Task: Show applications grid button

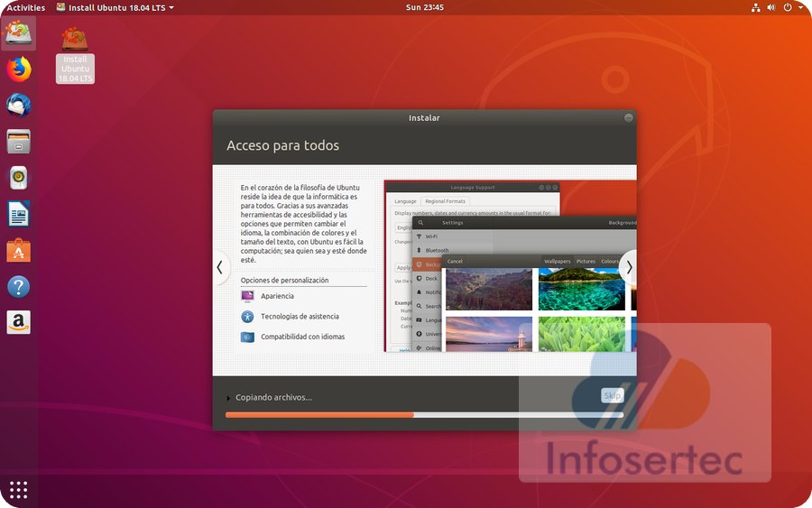Action: coord(19,489)
